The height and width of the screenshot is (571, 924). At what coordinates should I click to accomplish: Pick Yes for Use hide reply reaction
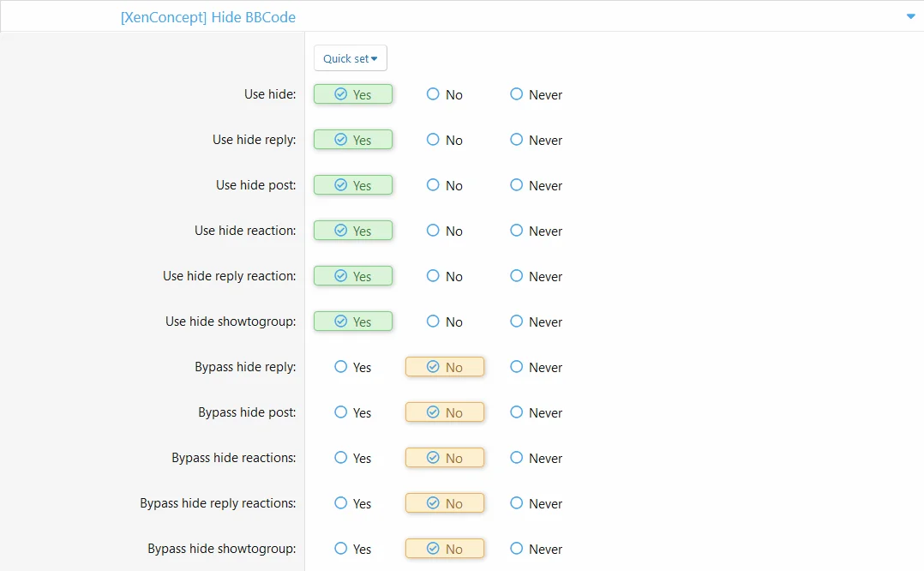pyautogui.click(x=352, y=276)
